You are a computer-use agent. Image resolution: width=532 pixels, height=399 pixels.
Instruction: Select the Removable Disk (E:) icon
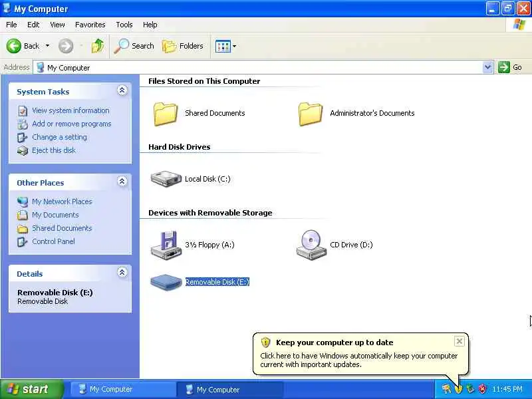coord(166,282)
